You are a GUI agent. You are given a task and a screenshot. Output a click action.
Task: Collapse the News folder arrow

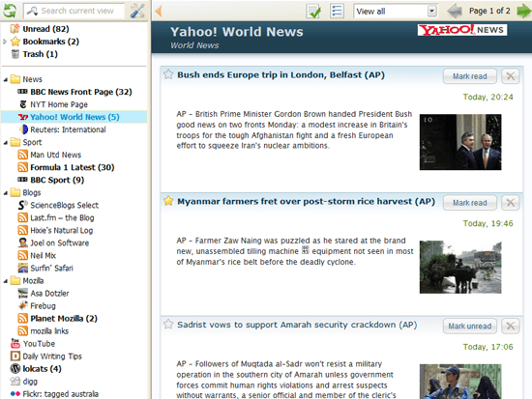(x=5, y=79)
